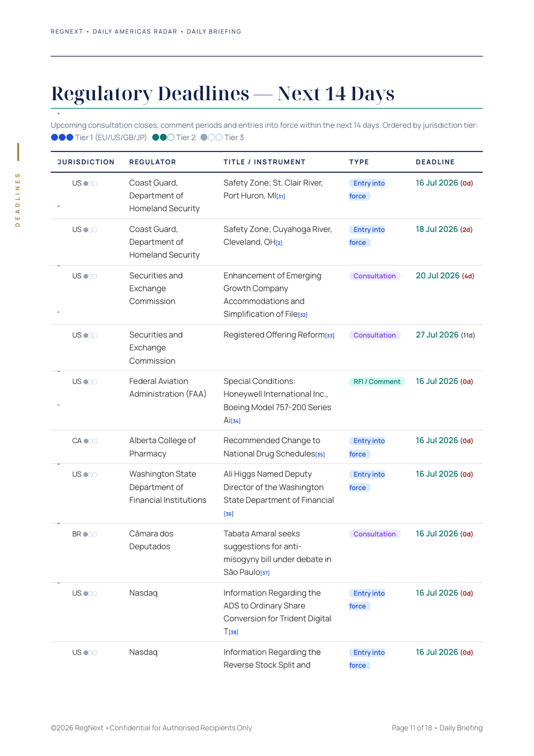Click the Entry into force badge for Alberta College
The height and width of the screenshot is (756, 534).
[367, 447]
